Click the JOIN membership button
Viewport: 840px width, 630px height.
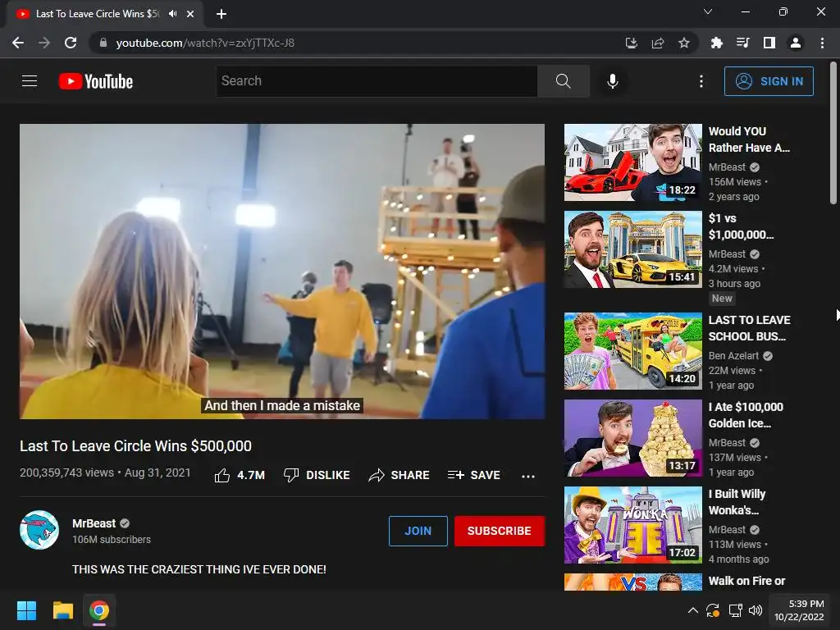pos(418,531)
